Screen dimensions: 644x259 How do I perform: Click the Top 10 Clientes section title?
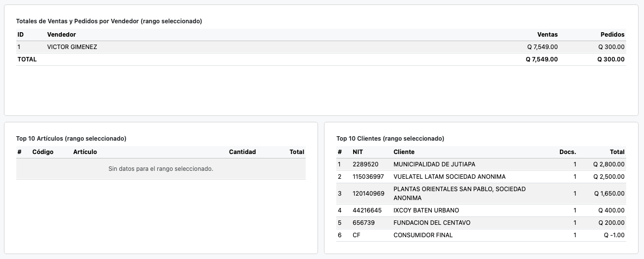tap(390, 139)
